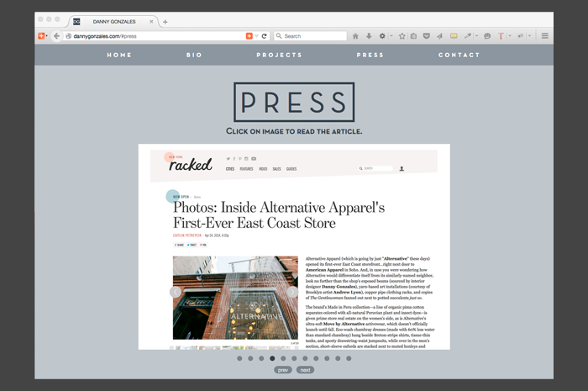Select the first slideshow pagination dot

[239, 358]
